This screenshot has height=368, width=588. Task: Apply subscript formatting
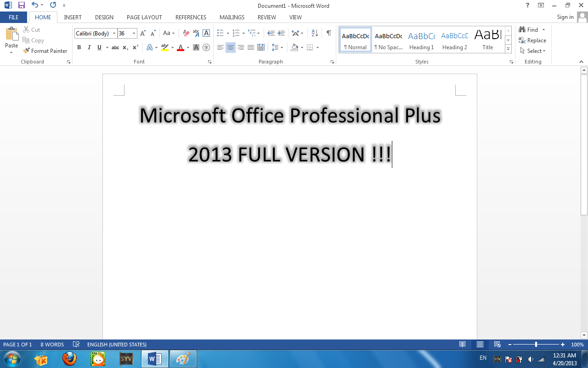125,47
